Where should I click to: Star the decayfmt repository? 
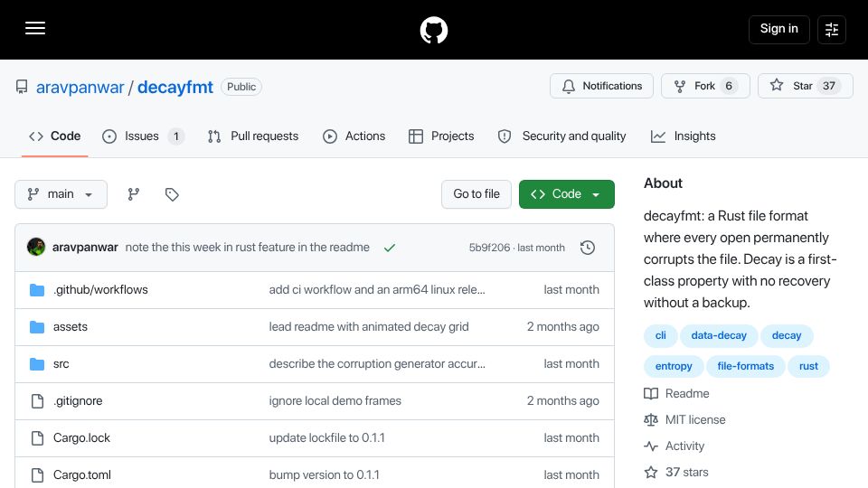[806, 86]
